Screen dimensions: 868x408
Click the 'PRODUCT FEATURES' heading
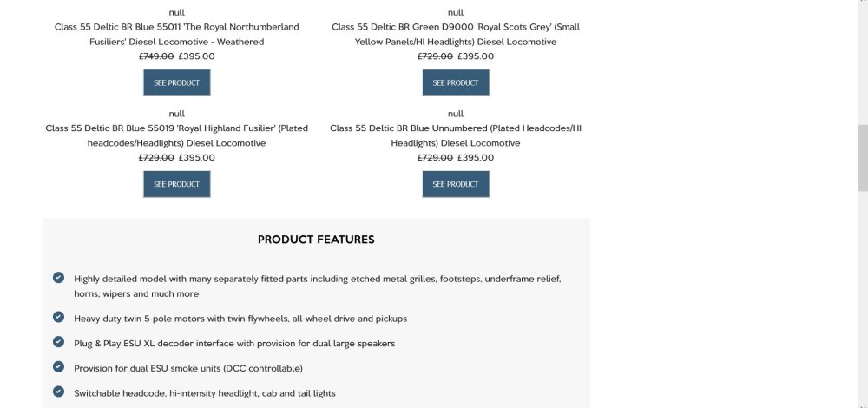coord(316,240)
